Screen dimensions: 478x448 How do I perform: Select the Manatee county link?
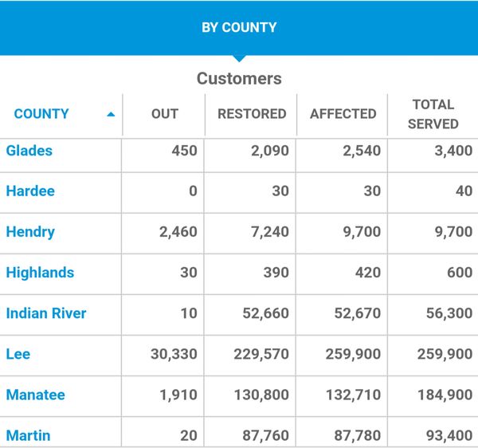coord(35,395)
